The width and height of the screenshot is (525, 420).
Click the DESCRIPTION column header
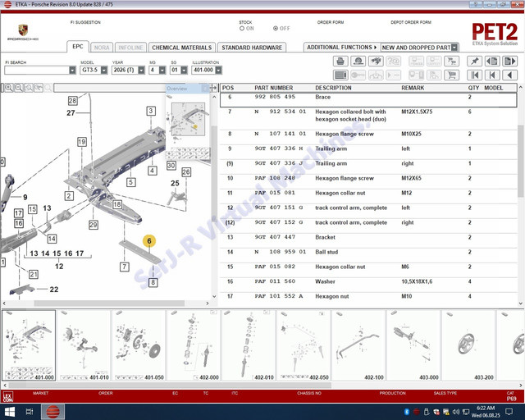point(333,88)
